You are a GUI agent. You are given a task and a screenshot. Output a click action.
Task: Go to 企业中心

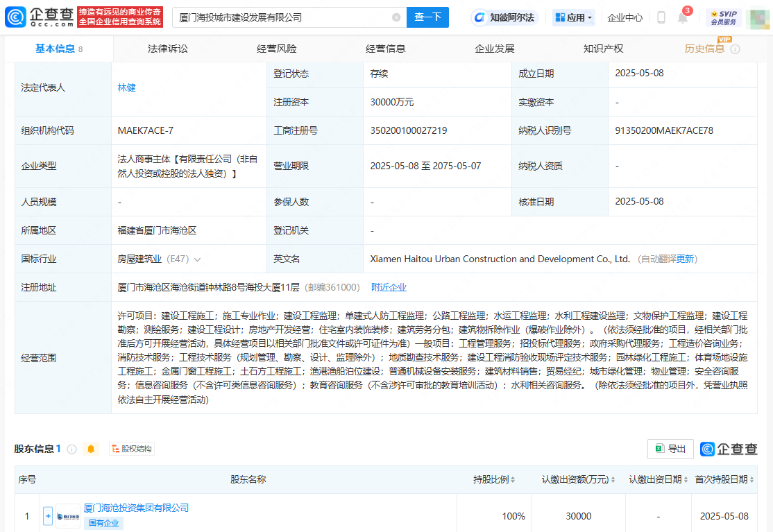click(625, 18)
